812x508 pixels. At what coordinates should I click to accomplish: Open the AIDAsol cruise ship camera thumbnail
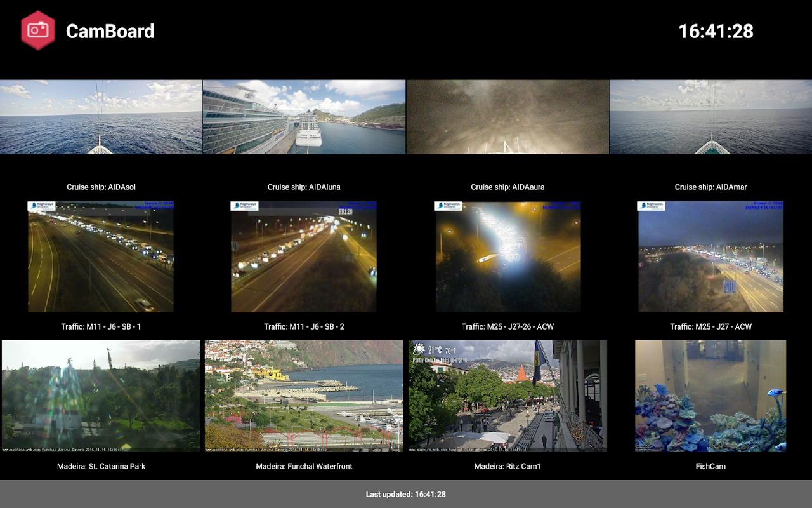pos(101,117)
